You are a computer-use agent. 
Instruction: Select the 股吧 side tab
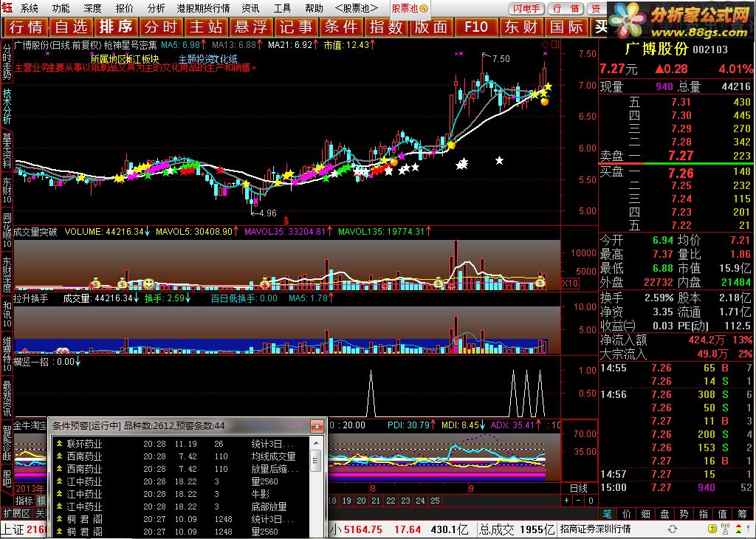point(7,478)
